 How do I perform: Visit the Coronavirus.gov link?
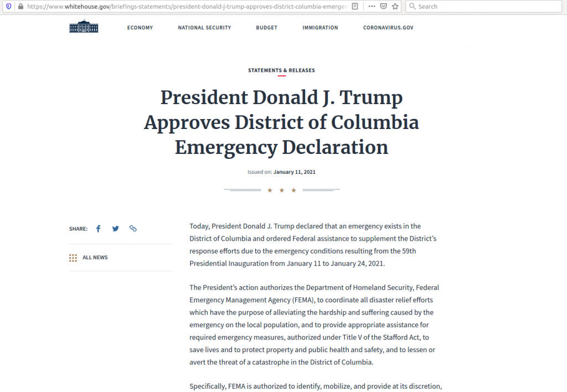(x=388, y=28)
